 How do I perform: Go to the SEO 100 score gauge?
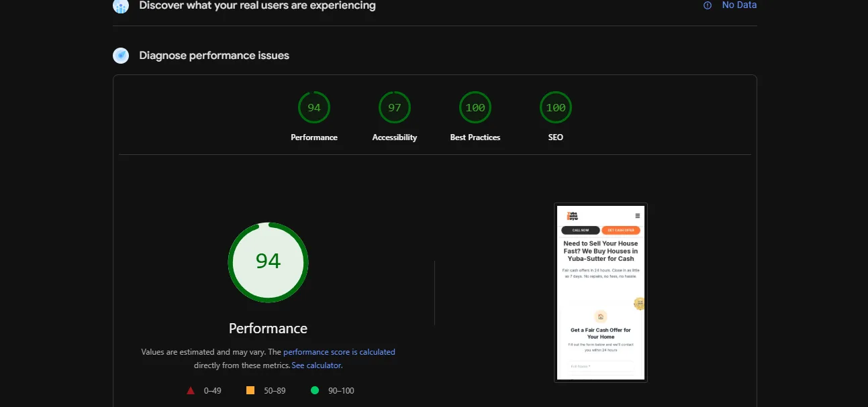pyautogui.click(x=555, y=108)
